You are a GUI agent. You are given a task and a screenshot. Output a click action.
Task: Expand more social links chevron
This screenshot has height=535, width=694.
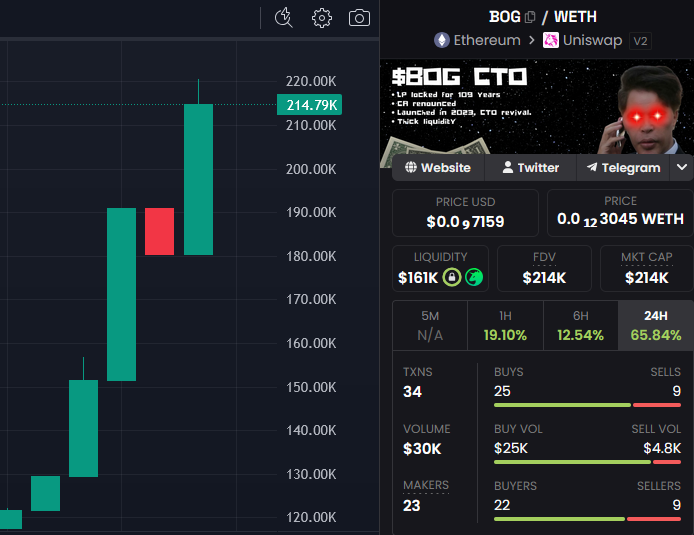click(682, 167)
